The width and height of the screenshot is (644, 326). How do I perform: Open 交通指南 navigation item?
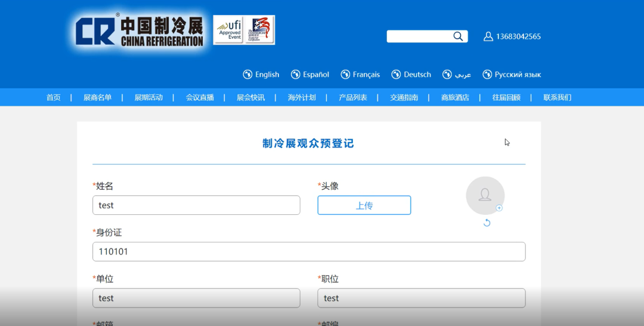(404, 97)
